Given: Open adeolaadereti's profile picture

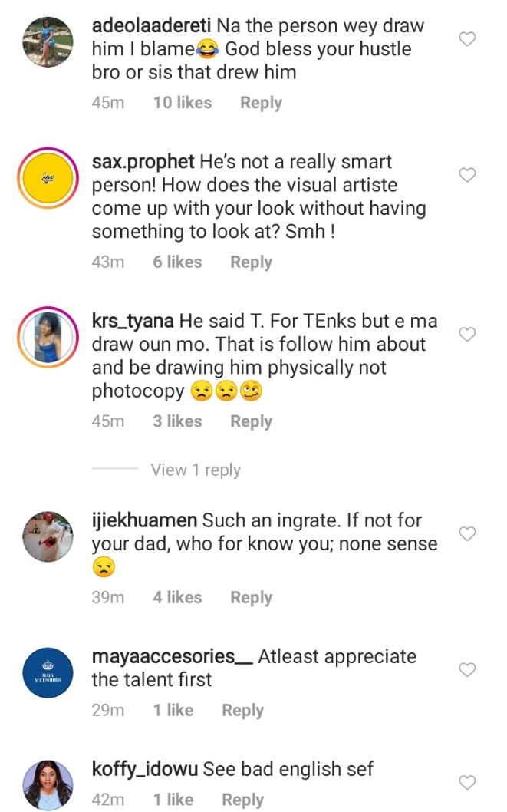Looking at the screenshot, I should [48, 41].
